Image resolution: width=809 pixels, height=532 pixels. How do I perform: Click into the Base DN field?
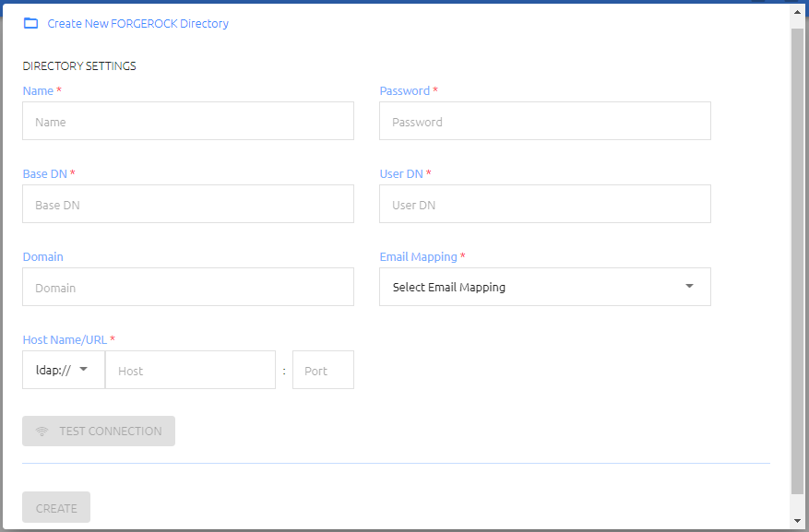point(188,204)
